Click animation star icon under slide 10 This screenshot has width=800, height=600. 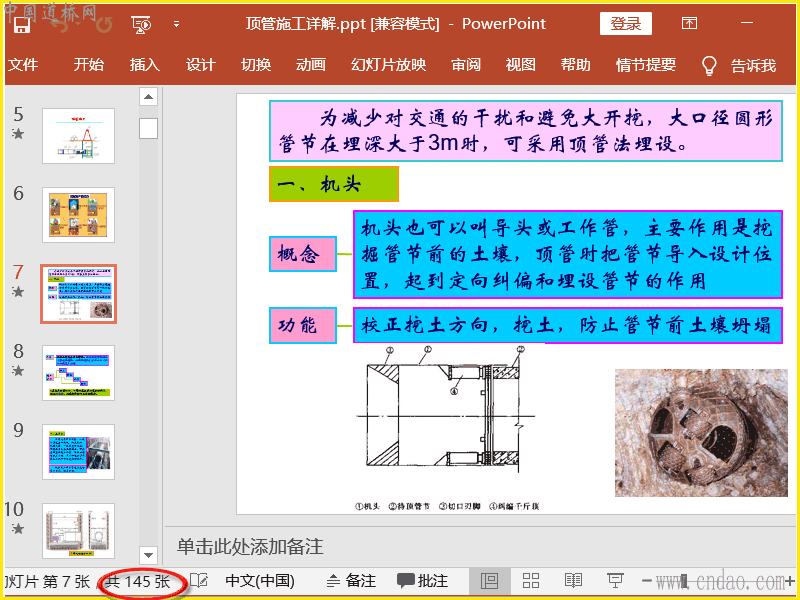[18, 529]
